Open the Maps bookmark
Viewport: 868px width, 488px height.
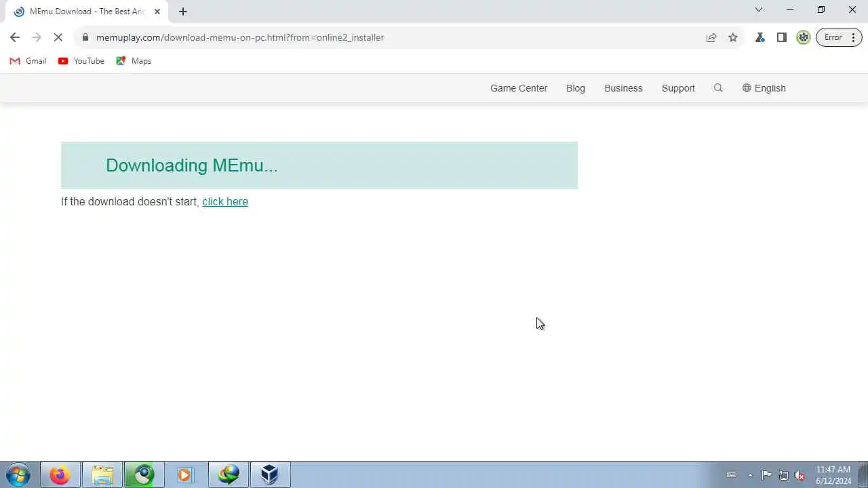[x=134, y=61]
